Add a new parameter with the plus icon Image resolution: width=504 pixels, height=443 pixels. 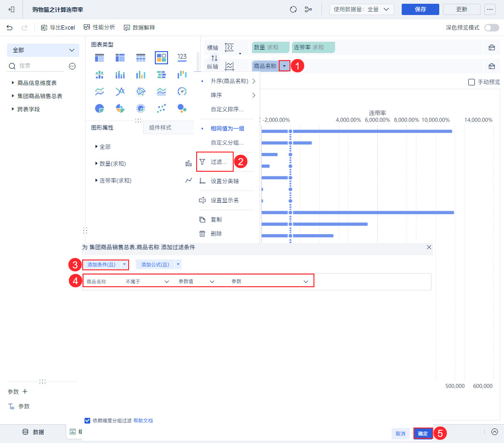tap(25, 391)
